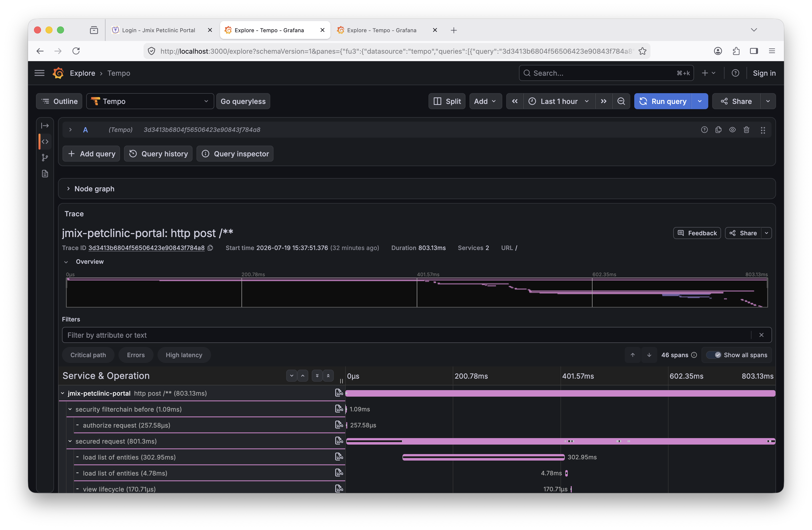Open logs for 302.95ms load list span

(x=339, y=457)
